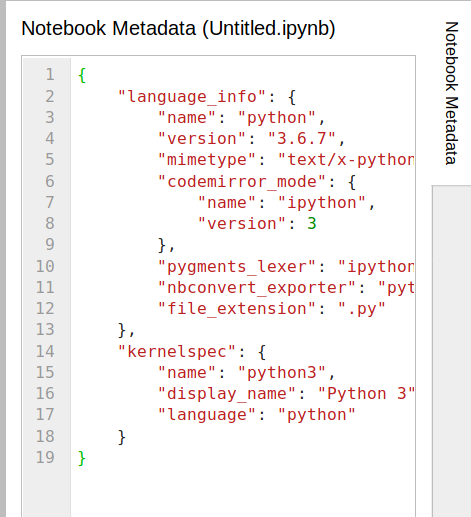Screen dimensions: 471x517
Task: Click line number 1 in gutter
Action: click(50, 74)
